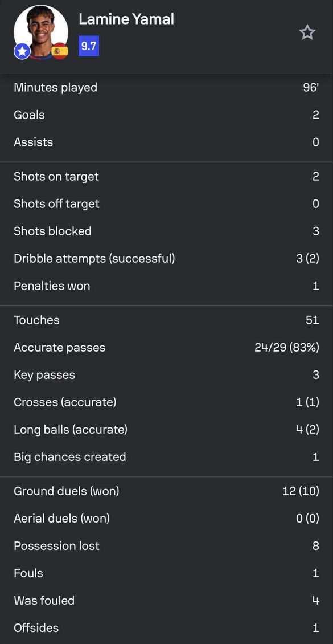This screenshot has height=644, width=333.
Task: Tap the Dribble attempts (successful) row
Action: [x=166, y=258]
